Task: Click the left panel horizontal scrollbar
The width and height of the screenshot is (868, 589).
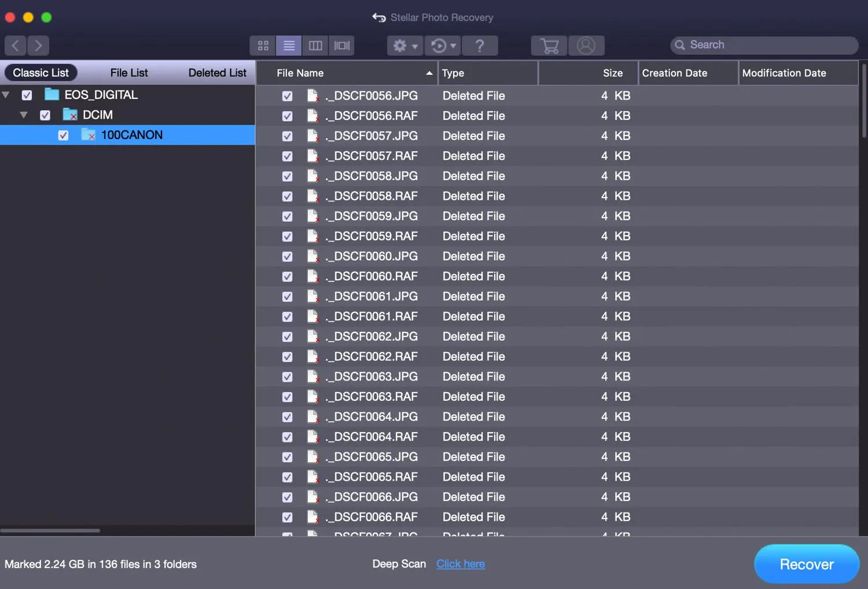Action: 50,531
